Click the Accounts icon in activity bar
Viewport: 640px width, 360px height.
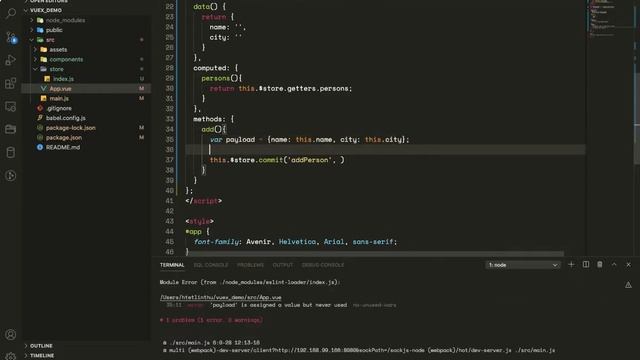11,335
